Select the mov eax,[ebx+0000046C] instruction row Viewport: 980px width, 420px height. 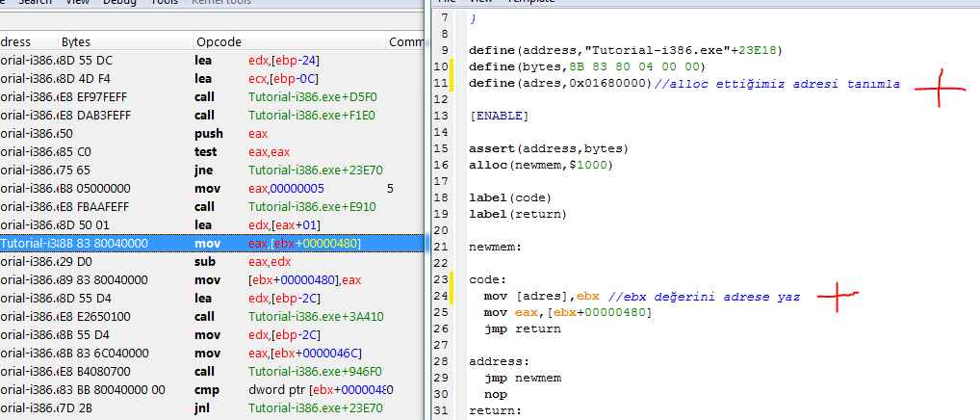pyautogui.click(x=211, y=353)
